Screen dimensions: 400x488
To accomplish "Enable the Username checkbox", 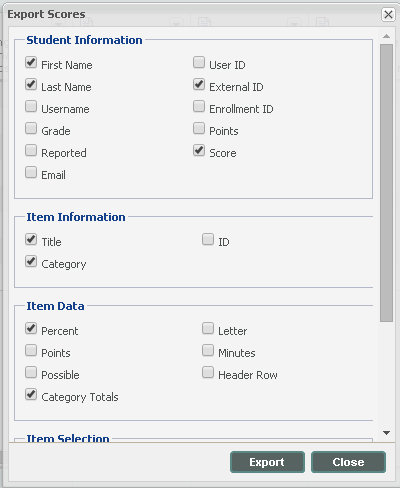I will point(31,107).
